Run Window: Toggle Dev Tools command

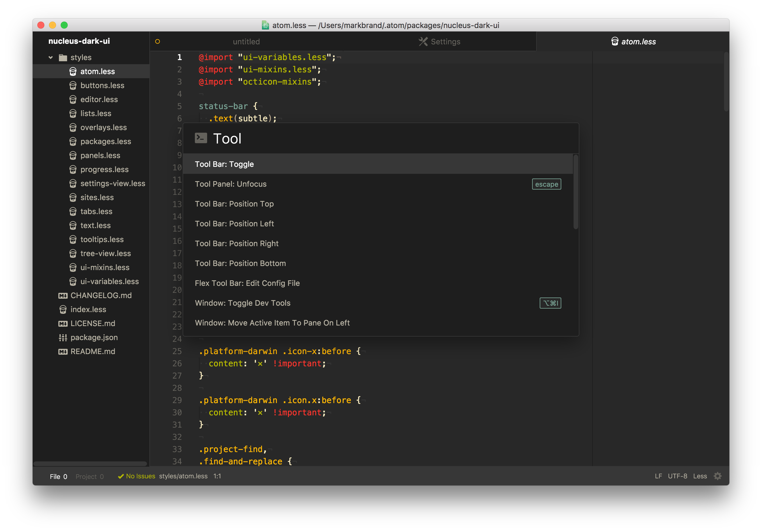click(x=378, y=303)
